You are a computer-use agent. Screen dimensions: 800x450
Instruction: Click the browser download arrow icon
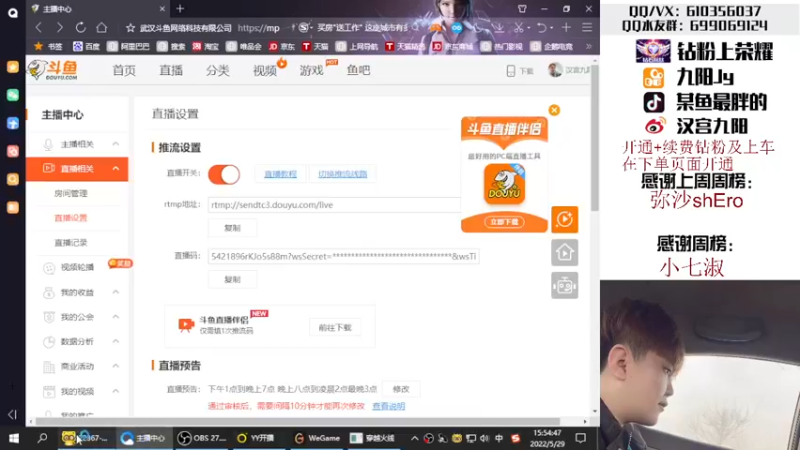point(499,28)
